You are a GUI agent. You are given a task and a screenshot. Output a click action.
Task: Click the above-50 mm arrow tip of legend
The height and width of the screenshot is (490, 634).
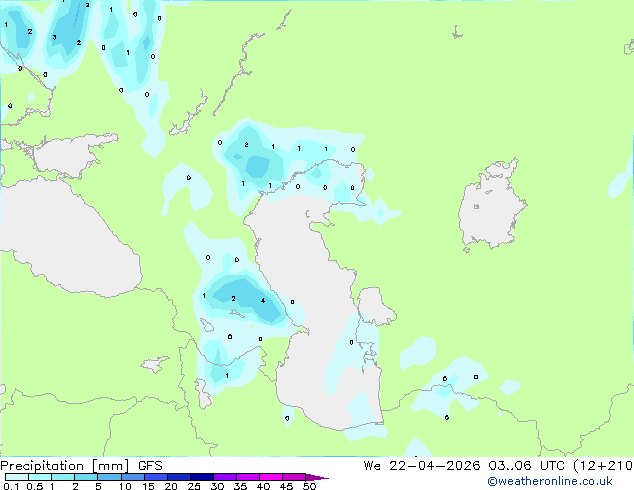[317, 477]
